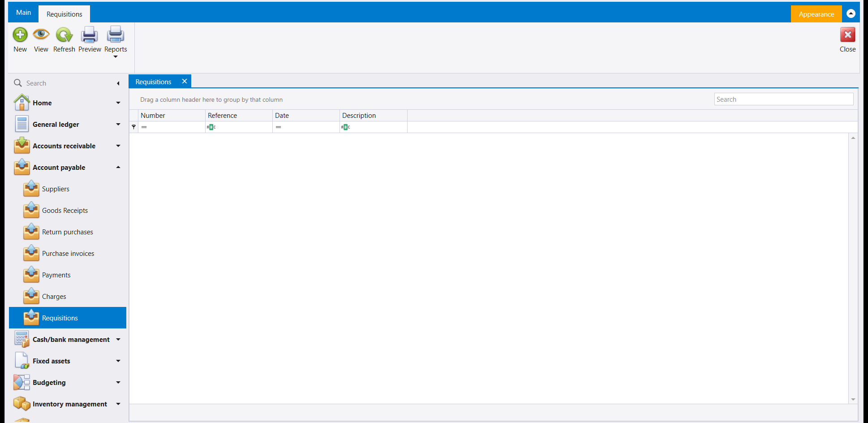Collapse the navigation sidebar arrow
The width and height of the screenshot is (868, 423).
click(x=118, y=83)
